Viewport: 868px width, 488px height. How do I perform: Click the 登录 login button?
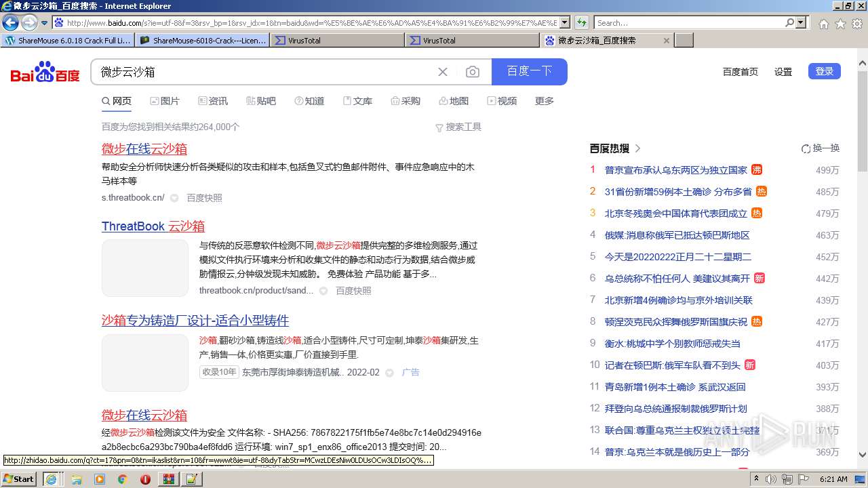825,71
